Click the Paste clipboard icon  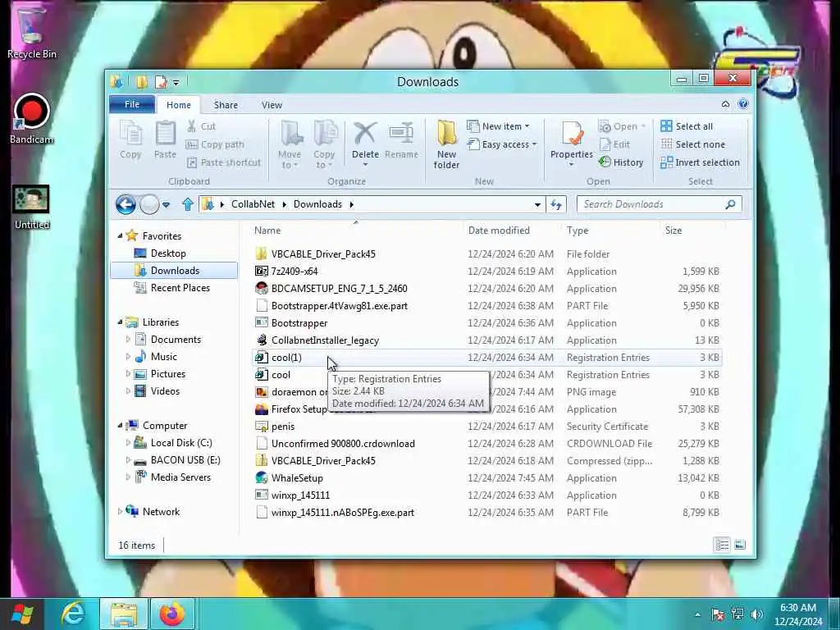pos(165,139)
